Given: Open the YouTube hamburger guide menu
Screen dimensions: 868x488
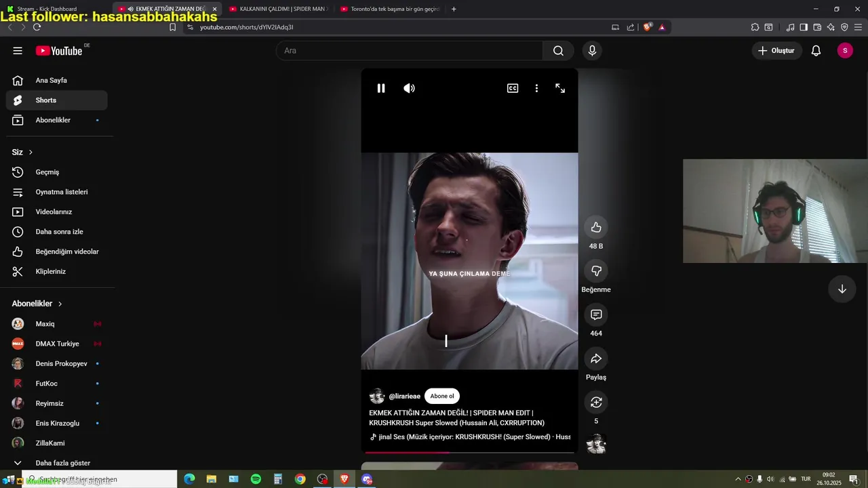Looking at the screenshot, I should pyautogui.click(x=18, y=51).
